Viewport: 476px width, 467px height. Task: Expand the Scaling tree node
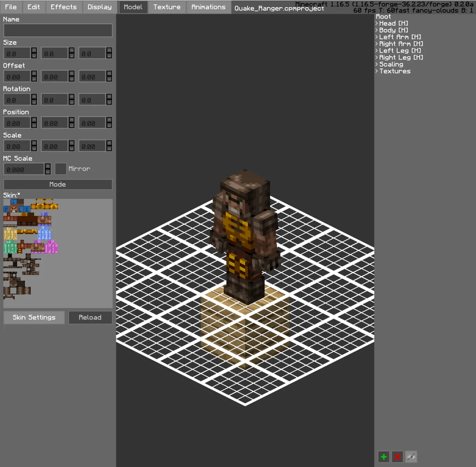(377, 64)
